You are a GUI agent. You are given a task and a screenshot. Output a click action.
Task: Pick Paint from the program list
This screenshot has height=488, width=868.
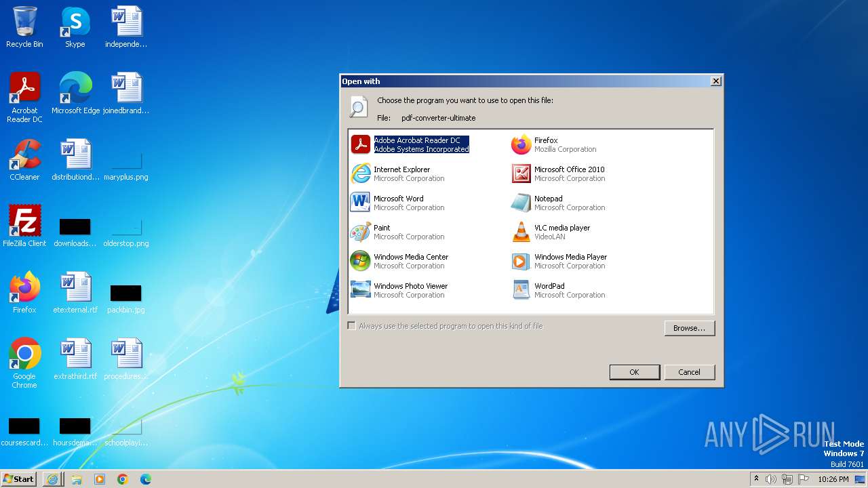click(397, 232)
